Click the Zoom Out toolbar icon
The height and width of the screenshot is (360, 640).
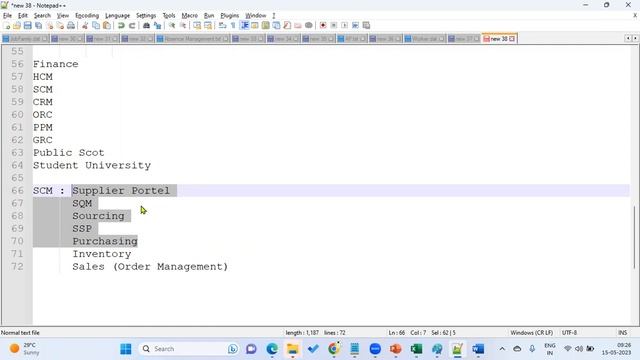point(183,25)
